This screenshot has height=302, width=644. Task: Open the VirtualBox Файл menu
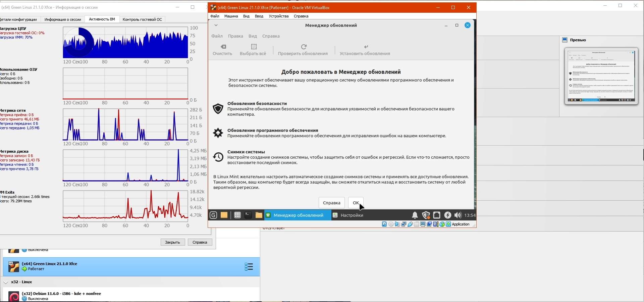click(x=215, y=16)
